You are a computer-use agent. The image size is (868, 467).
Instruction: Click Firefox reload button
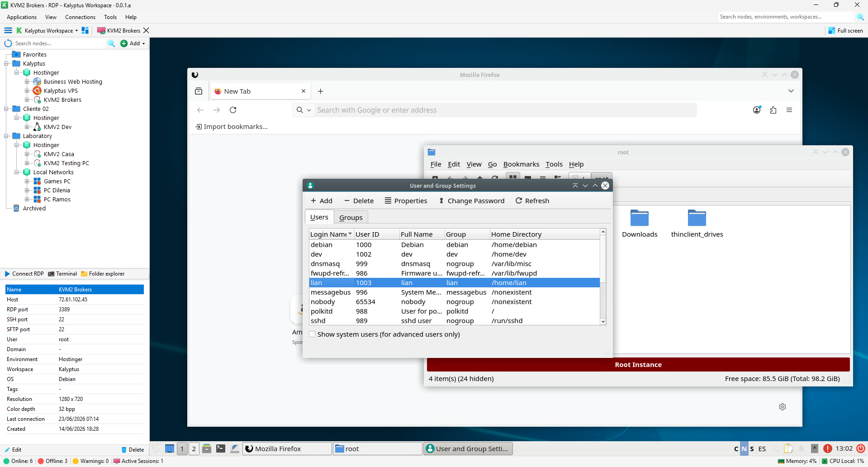click(x=233, y=110)
